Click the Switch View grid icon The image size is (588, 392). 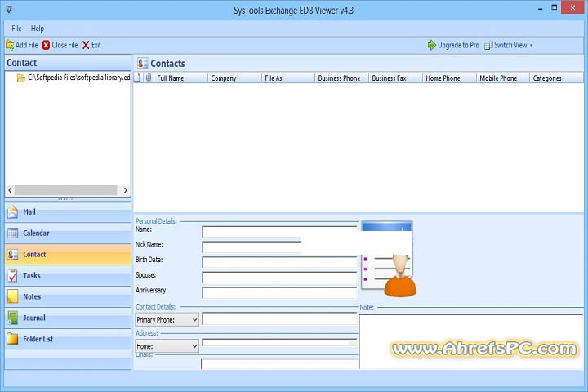(x=488, y=46)
